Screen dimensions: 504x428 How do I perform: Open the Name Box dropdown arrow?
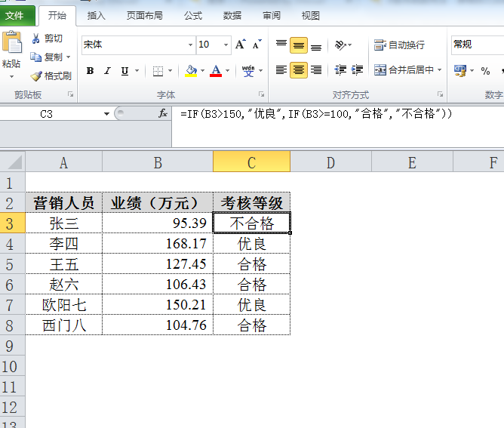[x=106, y=114]
